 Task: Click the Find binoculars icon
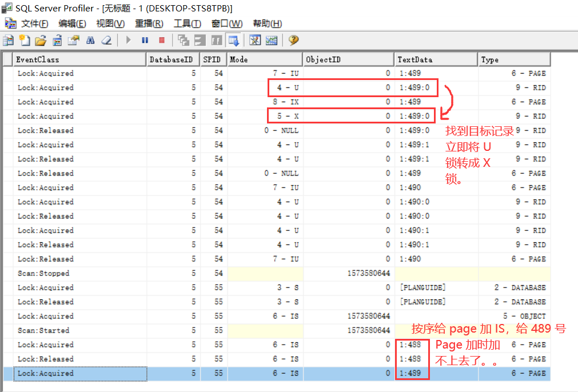90,41
